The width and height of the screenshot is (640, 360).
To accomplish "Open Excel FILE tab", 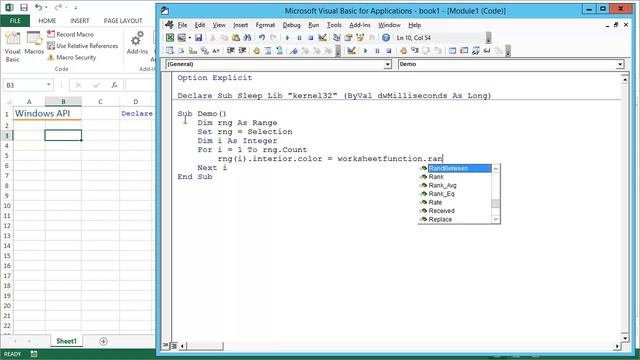I will 15,20.
